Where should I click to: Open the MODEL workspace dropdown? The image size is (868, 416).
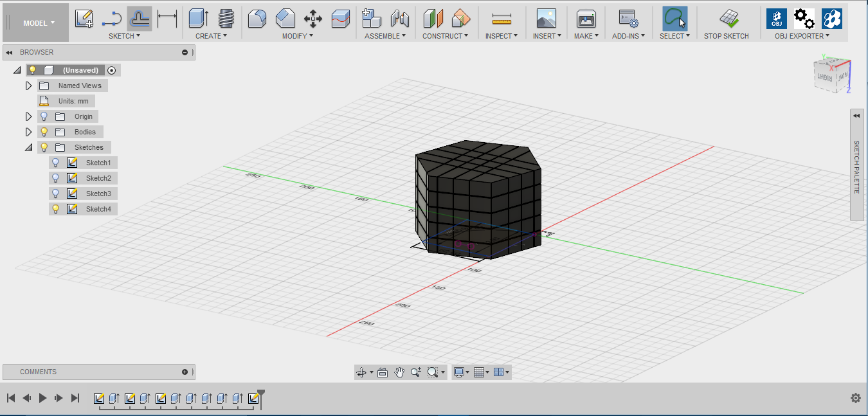coord(38,23)
